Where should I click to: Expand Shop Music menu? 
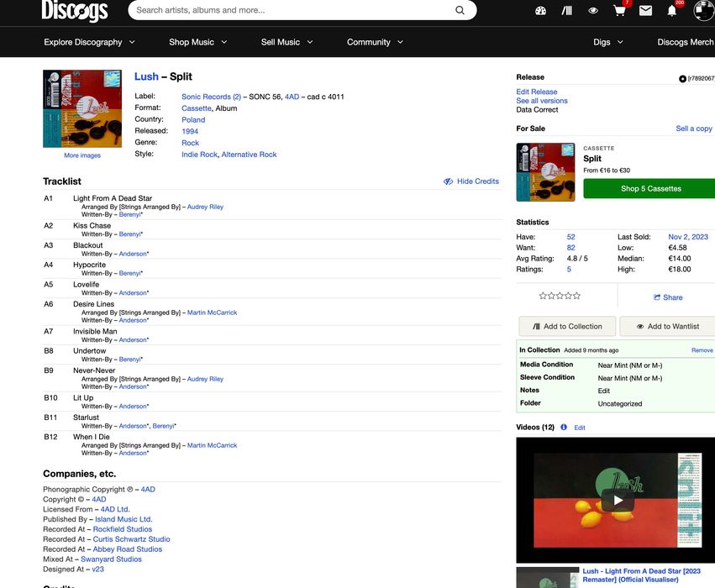198,42
